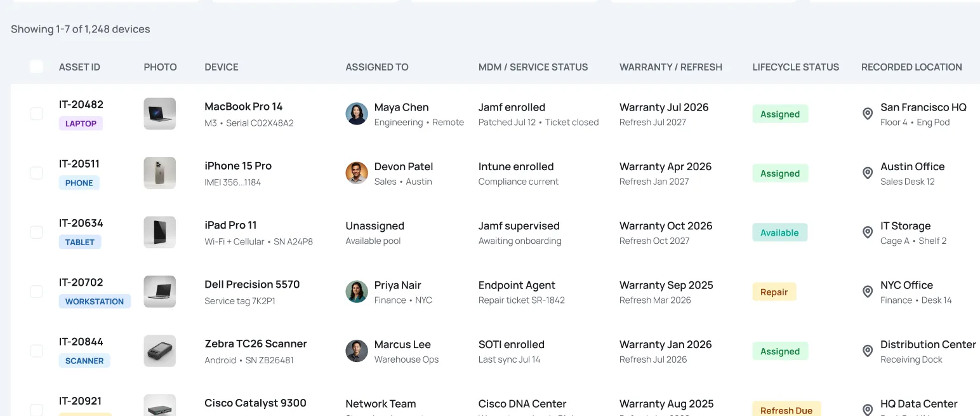Image resolution: width=980 pixels, height=416 pixels.
Task: Click Maya Chen's avatar
Action: coord(357,114)
